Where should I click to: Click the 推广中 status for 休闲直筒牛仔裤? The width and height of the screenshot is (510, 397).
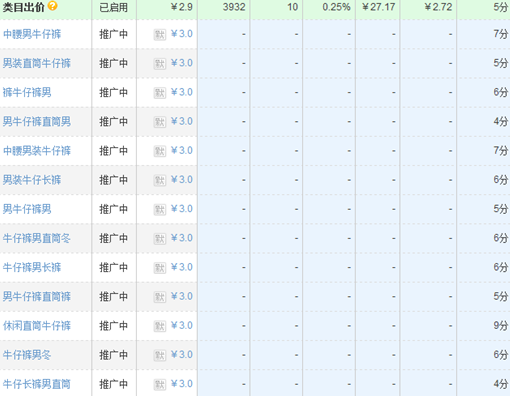click(114, 326)
